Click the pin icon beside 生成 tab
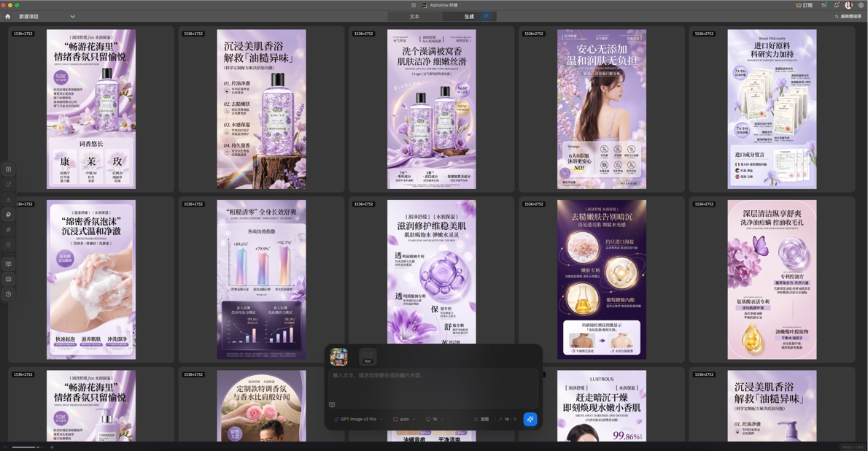This screenshot has height=451, width=868. click(486, 16)
